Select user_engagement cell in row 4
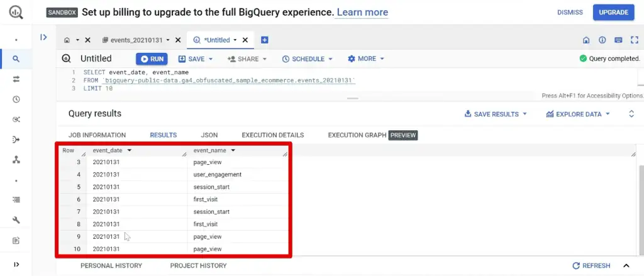Image resolution: width=644 pixels, height=276 pixels. coord(237,175)
